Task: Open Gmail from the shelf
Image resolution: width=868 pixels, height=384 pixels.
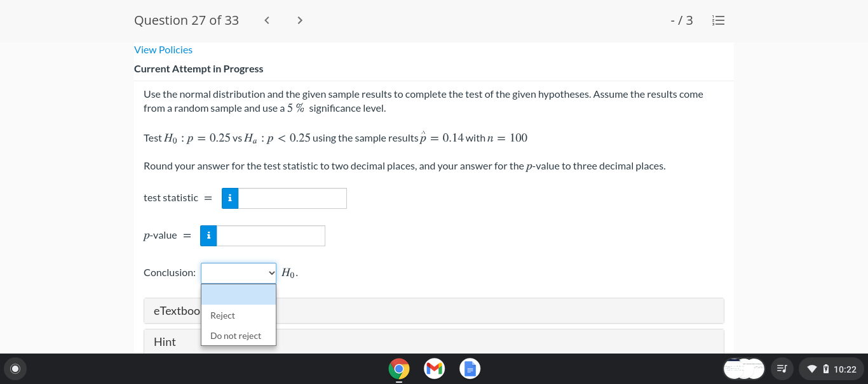Action: click(434, 369)
